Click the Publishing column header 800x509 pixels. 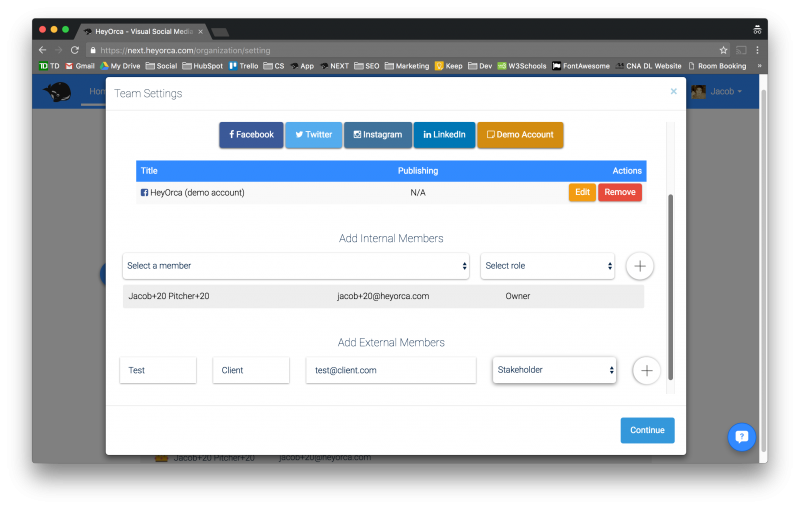[x=418, y=171]
